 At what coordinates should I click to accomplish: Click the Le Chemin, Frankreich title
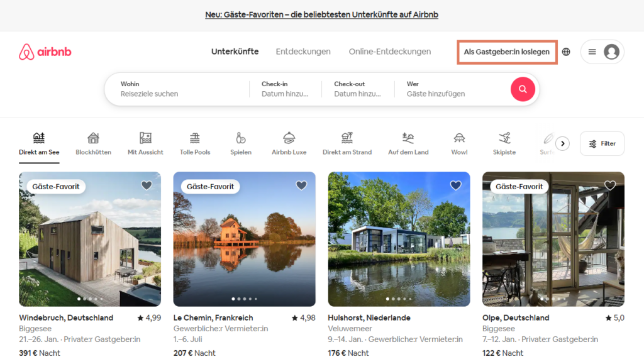[x=213, y=317]
